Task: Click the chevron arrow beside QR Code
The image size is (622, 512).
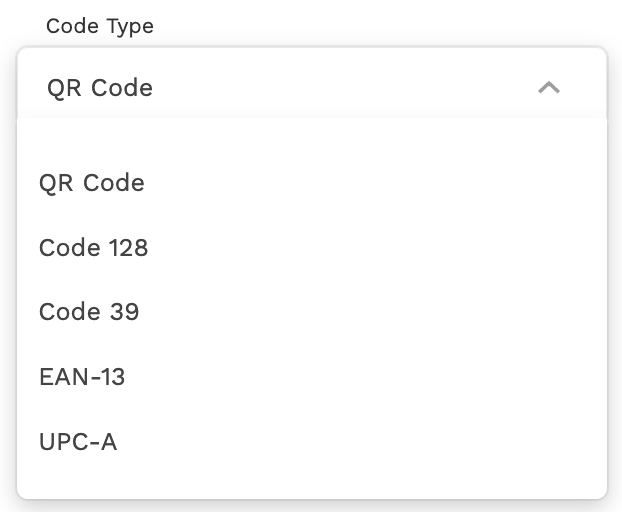Action: pyautogui.click(x=548, y=88)
